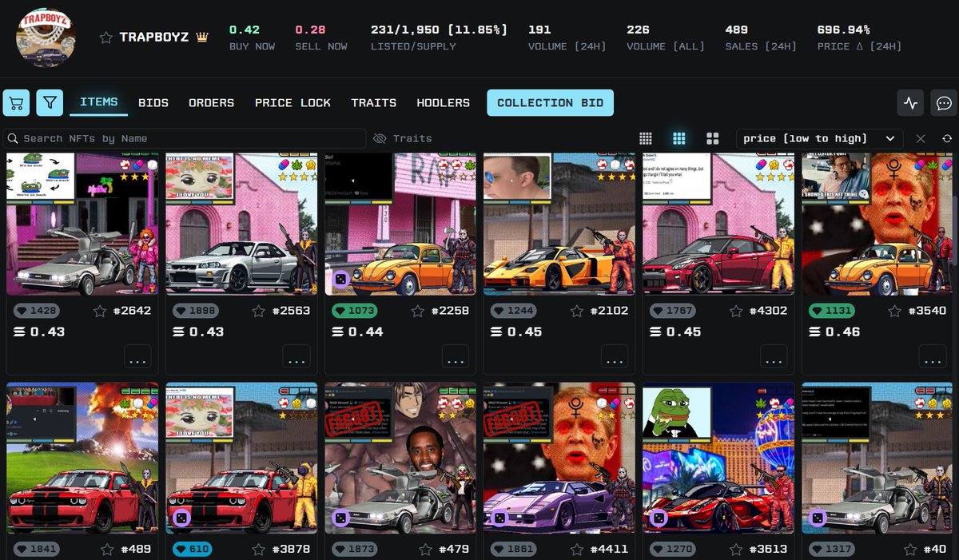Star item #3613
The width and height of the screenshot is (959, 560).
click(736, 550)
